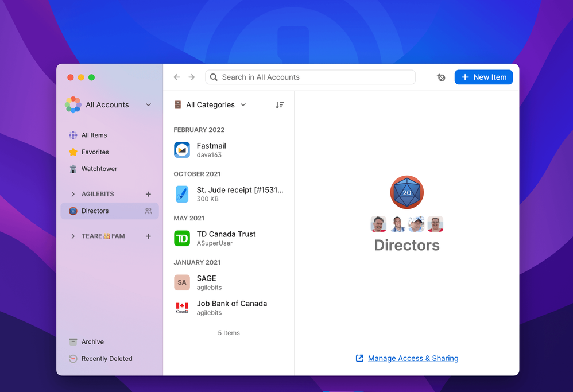Open the Archive section
This screenshot has width=573, height=392.
(x=92, y=341)
